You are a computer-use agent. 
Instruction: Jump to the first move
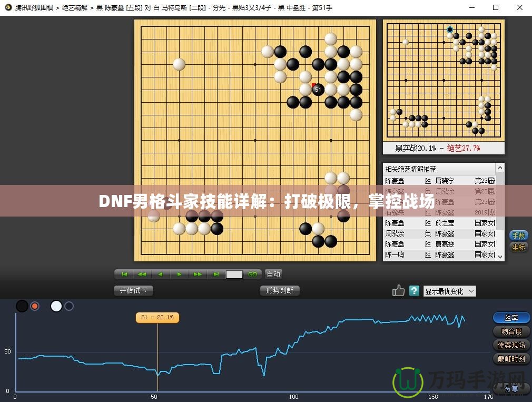(x=124, y=274)
